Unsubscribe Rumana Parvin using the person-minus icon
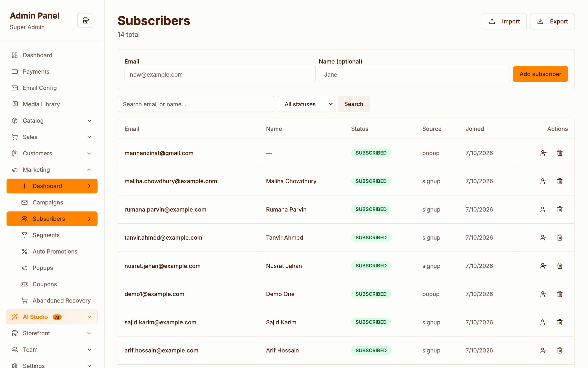The image size is (588, 368). (543, 209)
